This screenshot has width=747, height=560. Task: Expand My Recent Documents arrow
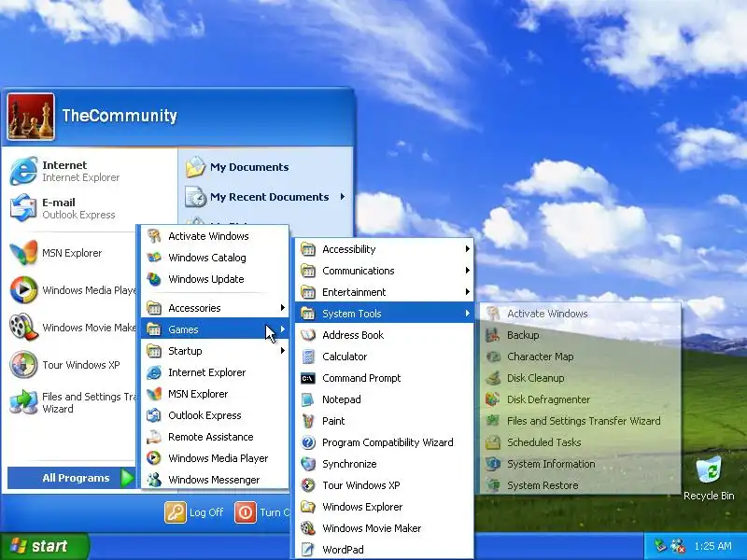(x=342, y=197)
